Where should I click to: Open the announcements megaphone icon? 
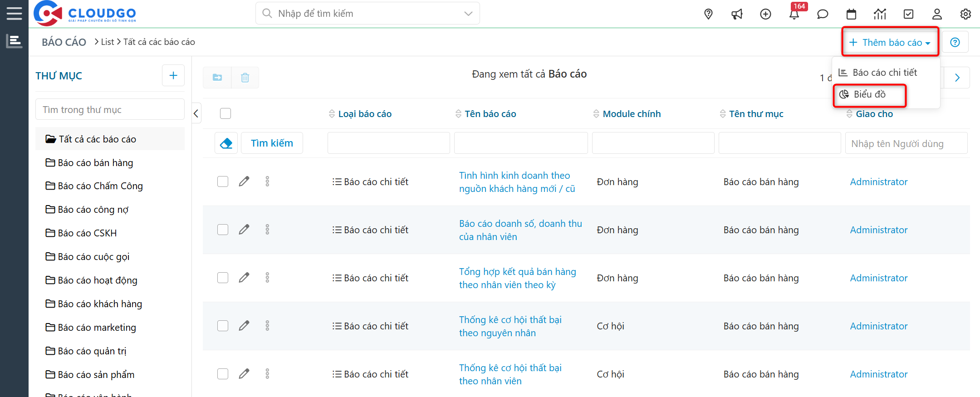point(737,14)
